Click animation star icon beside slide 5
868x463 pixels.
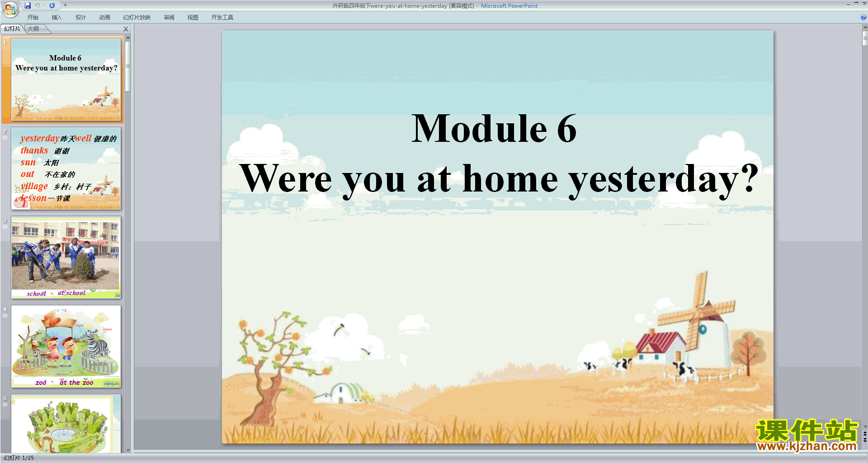[5, 405]
